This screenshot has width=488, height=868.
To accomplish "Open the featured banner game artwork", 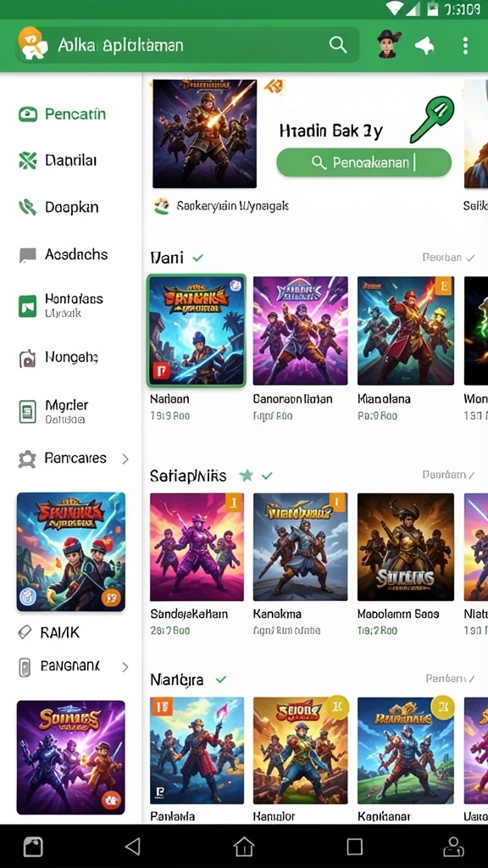I will (x=205, y=134).
